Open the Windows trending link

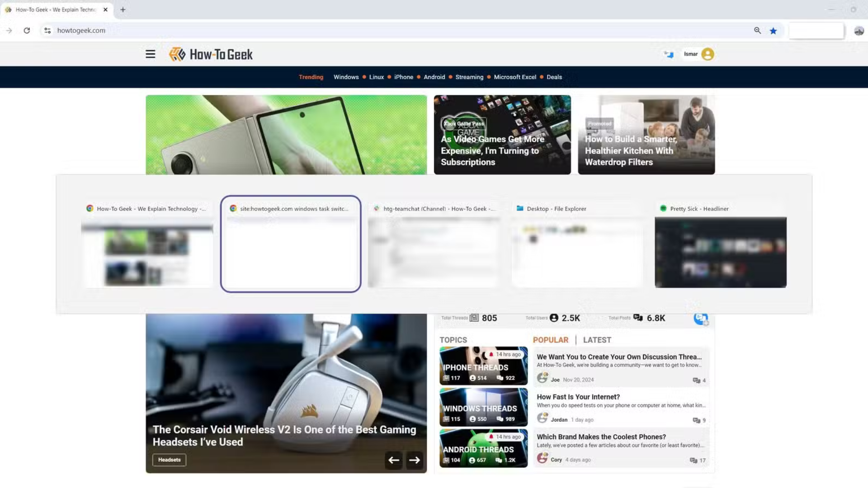point(346,77)
